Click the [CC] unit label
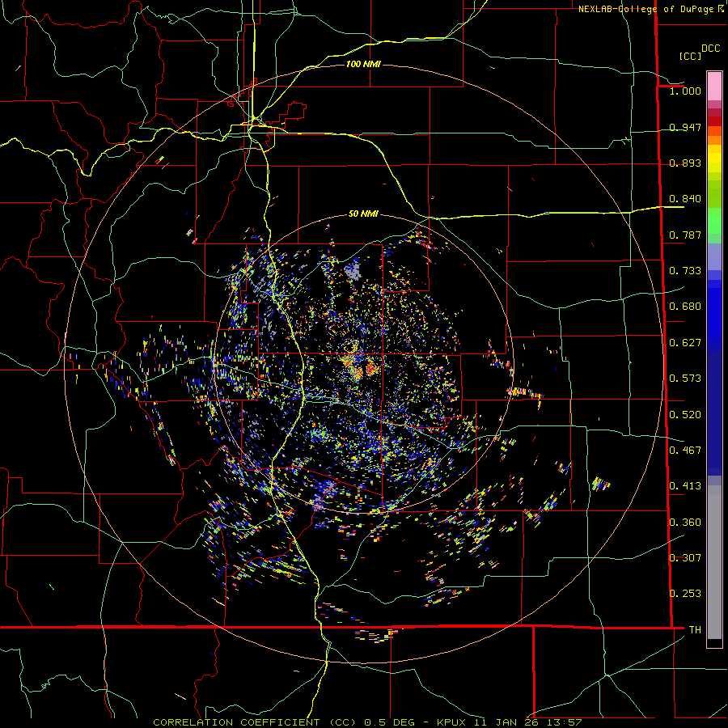Screen dimensions: 728x728 tap(690, 56)
